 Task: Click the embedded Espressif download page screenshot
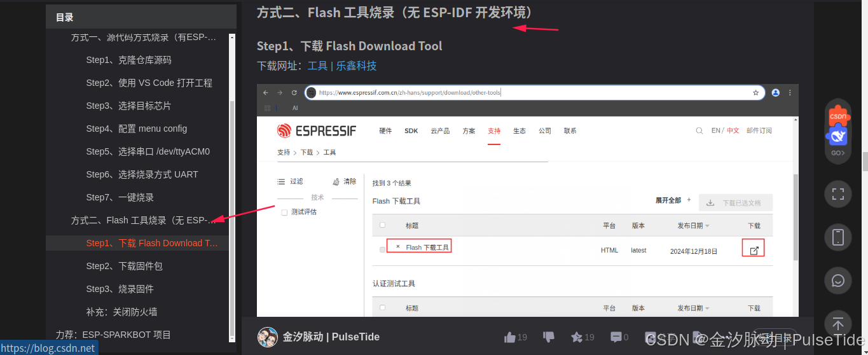[x=527, y=200]
